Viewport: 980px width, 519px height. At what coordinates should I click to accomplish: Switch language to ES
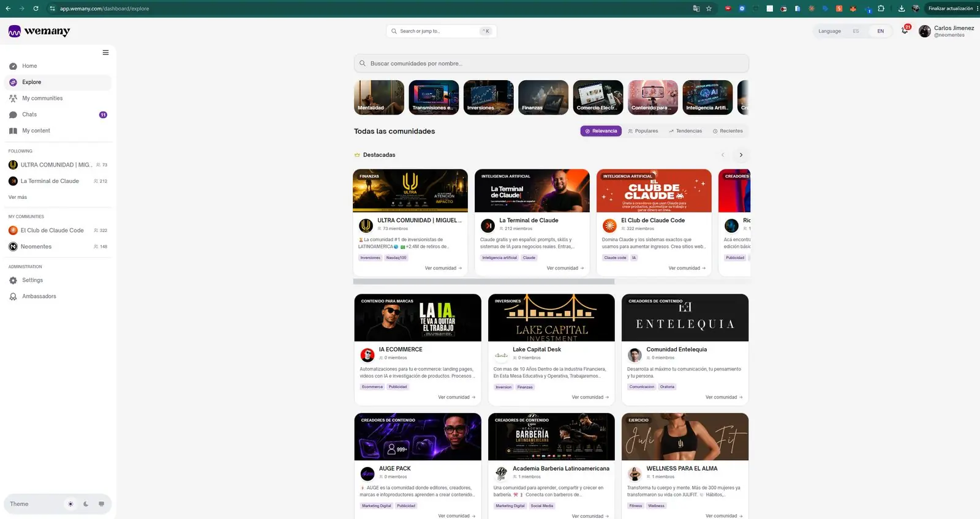tap(856, 31)
